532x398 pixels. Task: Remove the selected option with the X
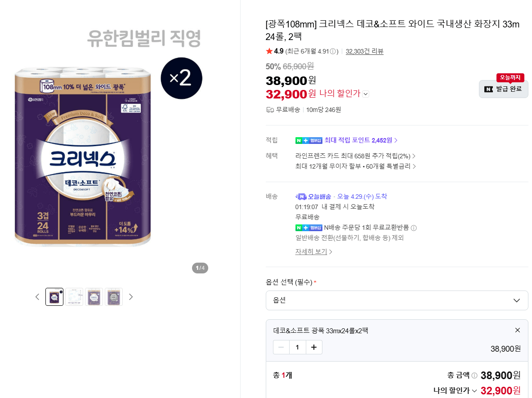pos(517,330)
